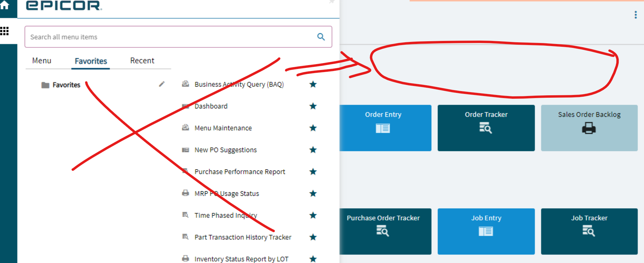Open the Purchase Order Tracker tile
Image resolution: width=644 pixels, height=263 pixels.
[385, 231]
